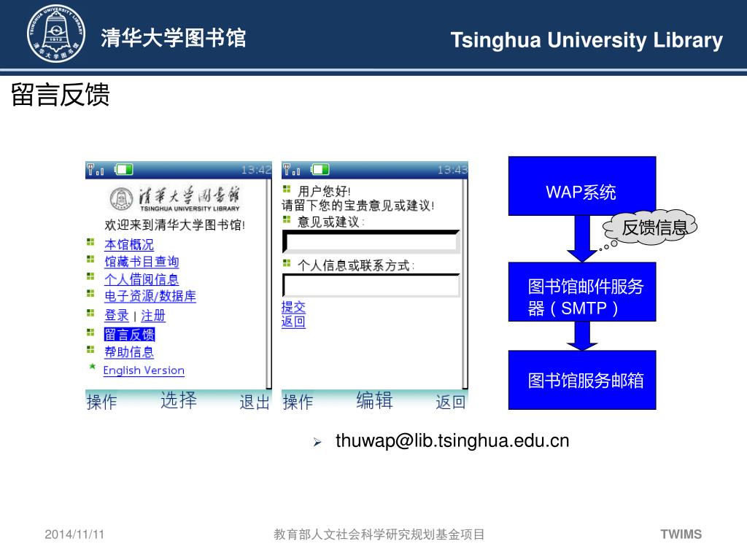The image size is (747, 560).
Task: Click the library emblem in left phone header
Action: pos(121,198)
